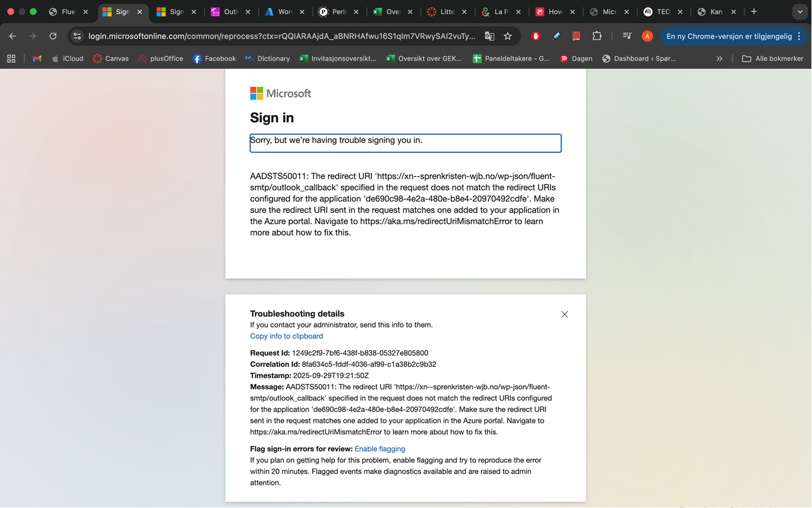View site information icon in address bar
812x508 pixels.
pyautogui.click(x=77, y=36)
